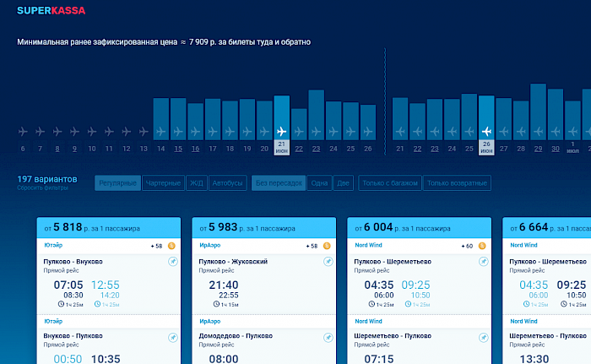Select the 12:55 departure time option on Ютэйр

click(x=106, y=285)
